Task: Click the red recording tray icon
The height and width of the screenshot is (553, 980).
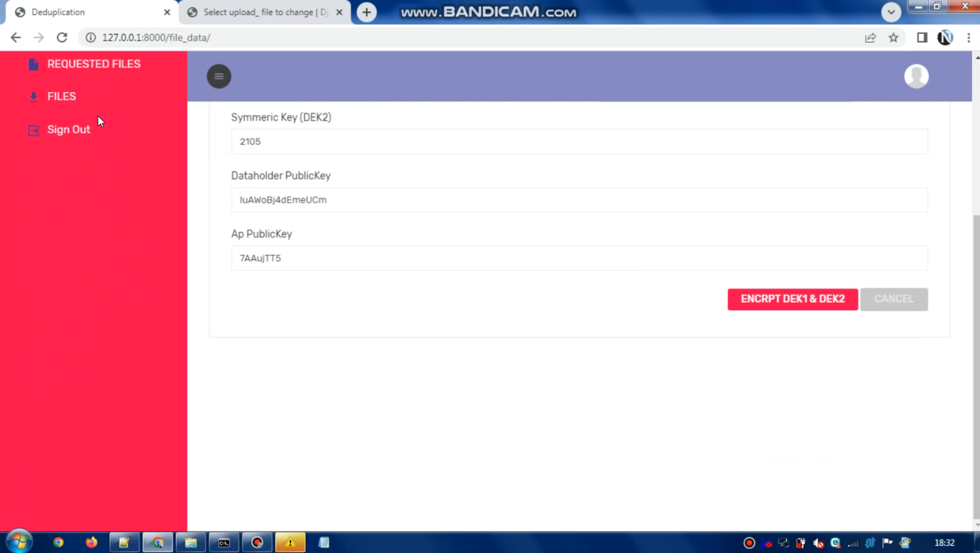Action: [x=749, y=543]
